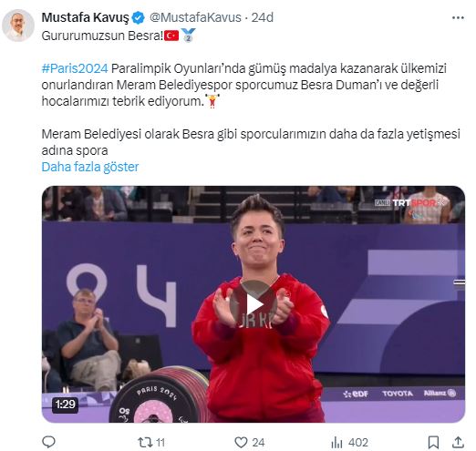
Task: Click the 1:29 video duration badge
Action: click(65, 405)
